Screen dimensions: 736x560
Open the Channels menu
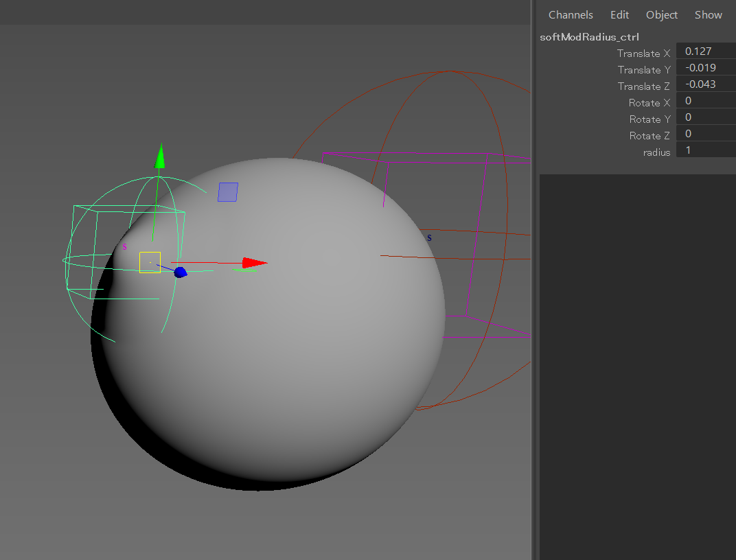(x=571, y=15)
